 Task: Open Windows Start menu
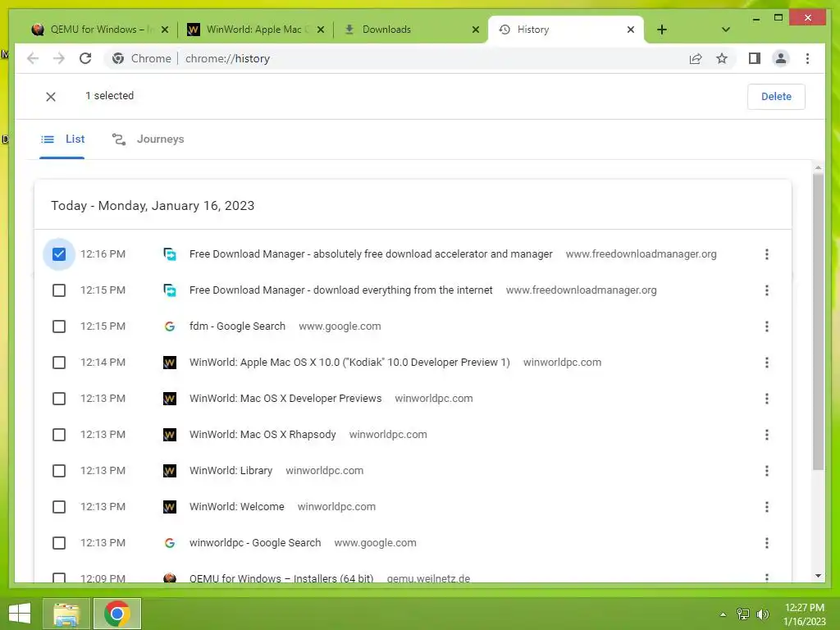pyautogui.click(x=20, y=614)
